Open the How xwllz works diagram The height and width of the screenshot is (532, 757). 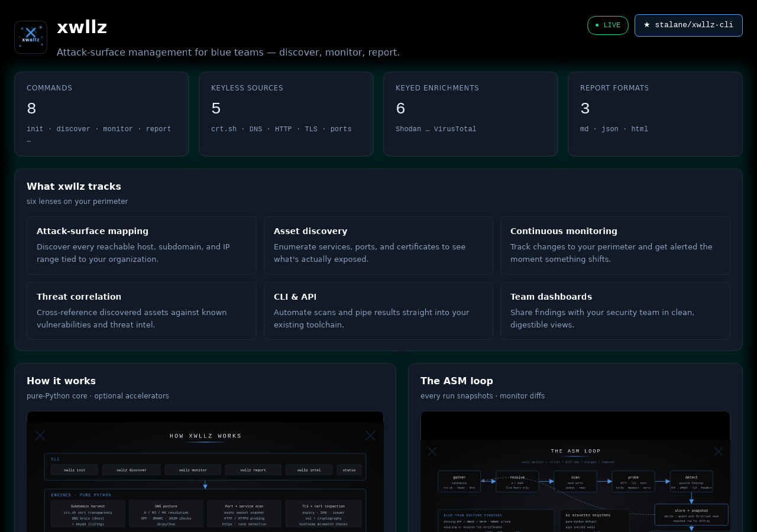[x=205, y=472]
